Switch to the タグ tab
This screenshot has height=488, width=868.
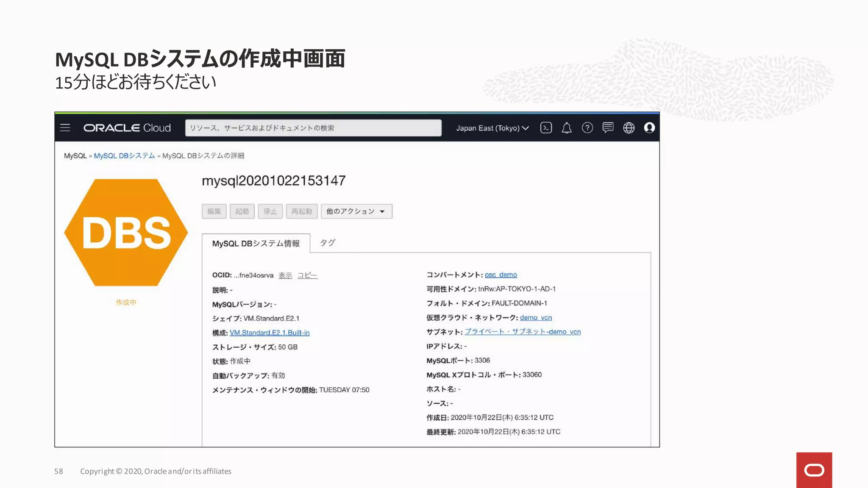click(327, 243)
